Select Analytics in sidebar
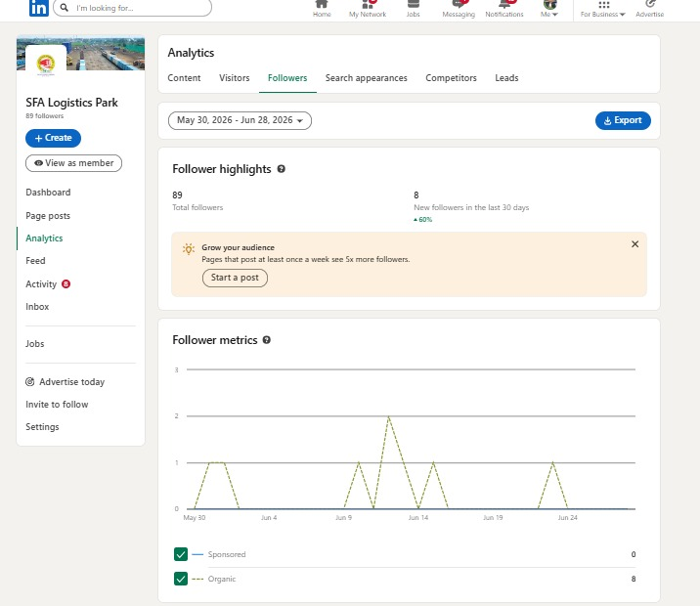700x606 pixels. (x=44, y=238)
